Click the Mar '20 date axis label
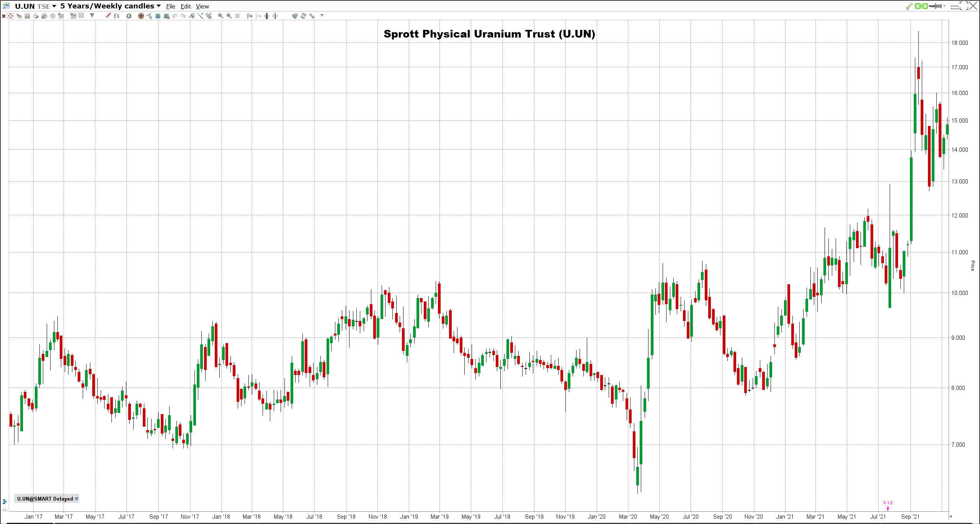980x524 pixels. (628, 517)
